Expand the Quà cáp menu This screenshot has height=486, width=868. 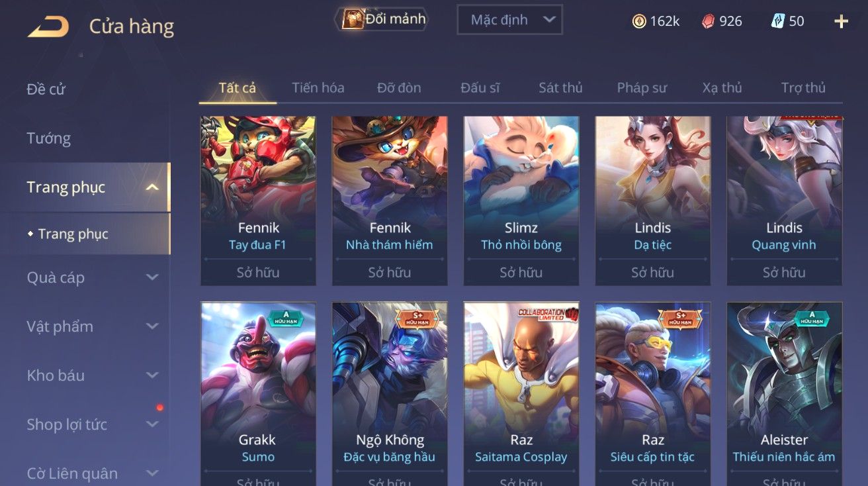[x=93, y=277]
